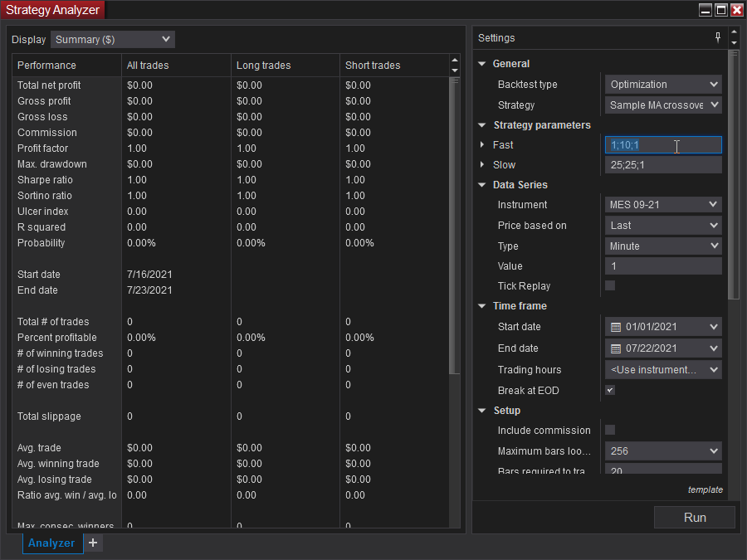Open the Backtest type dropdown
Viewport: 747px width, 560px height.
[x=663, y=85]
